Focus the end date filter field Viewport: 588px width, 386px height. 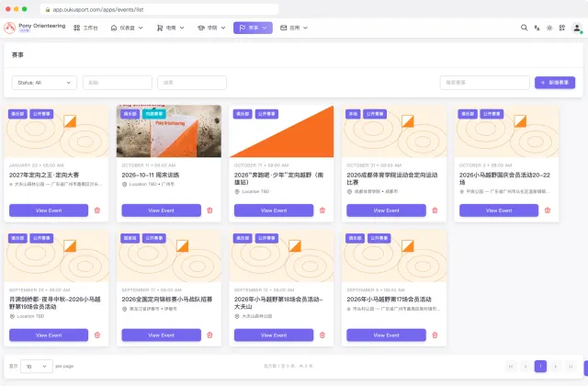pyautogui.click(x=192, y=83)
